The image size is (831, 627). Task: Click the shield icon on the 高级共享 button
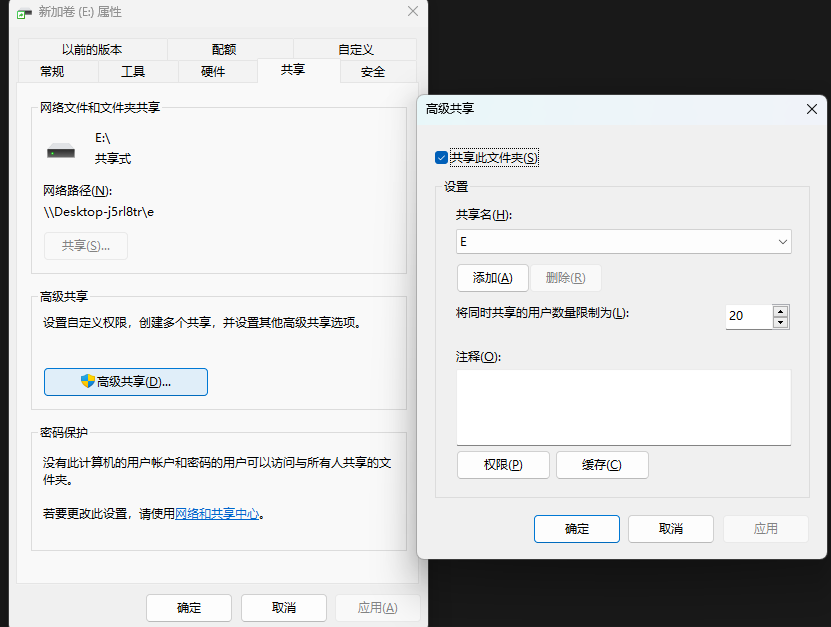tap(87, 381)
